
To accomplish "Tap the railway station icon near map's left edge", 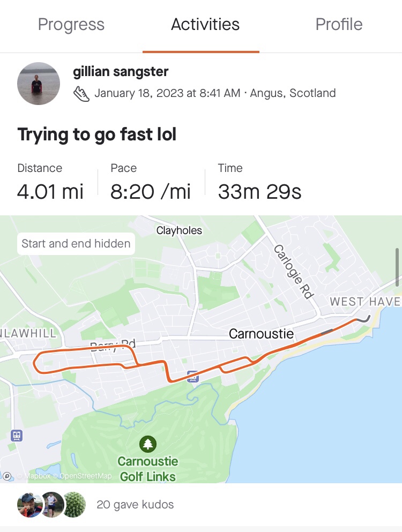I will [17, 436].
